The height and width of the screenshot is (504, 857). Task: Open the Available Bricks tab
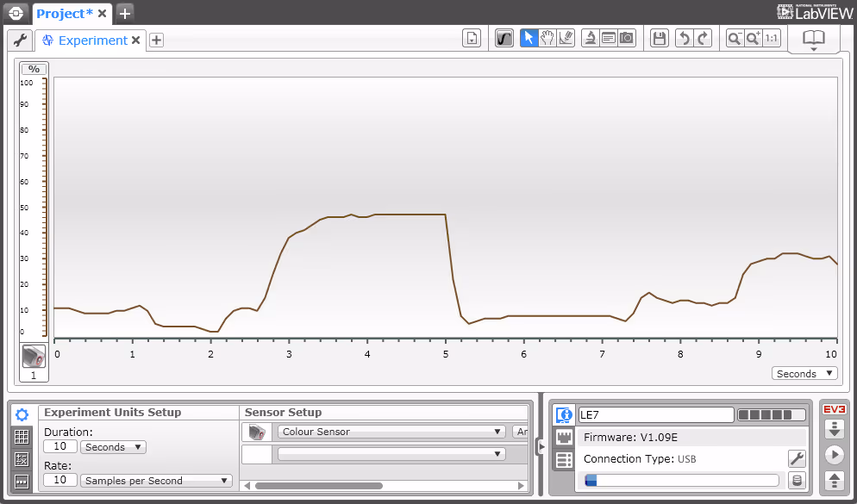coord(564,459)
